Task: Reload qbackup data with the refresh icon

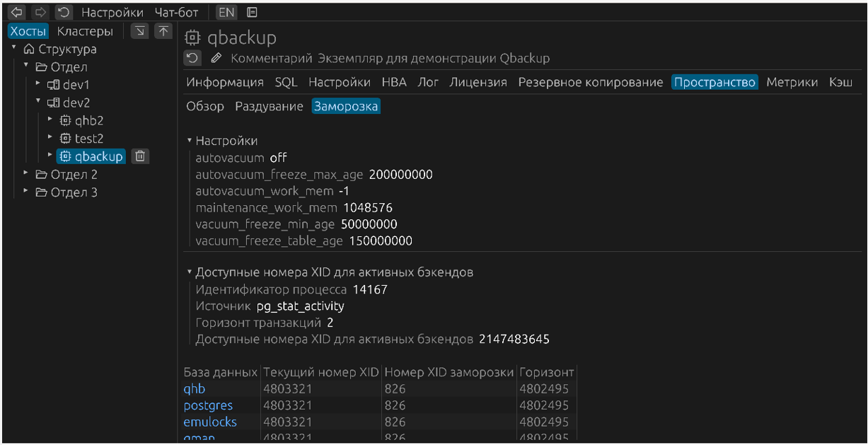Action: pyautogui.click(x=192, y=58)
